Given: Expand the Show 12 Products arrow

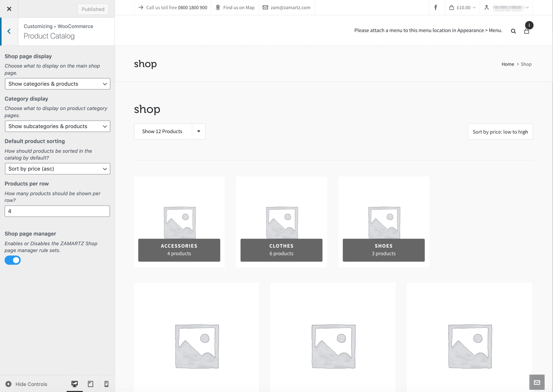Looking at the screenshot, I should 199,131.
